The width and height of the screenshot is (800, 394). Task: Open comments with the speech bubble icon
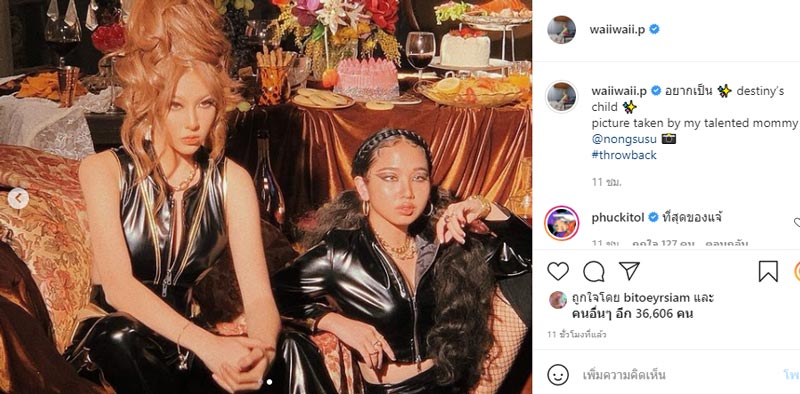[x=593, y=272]
